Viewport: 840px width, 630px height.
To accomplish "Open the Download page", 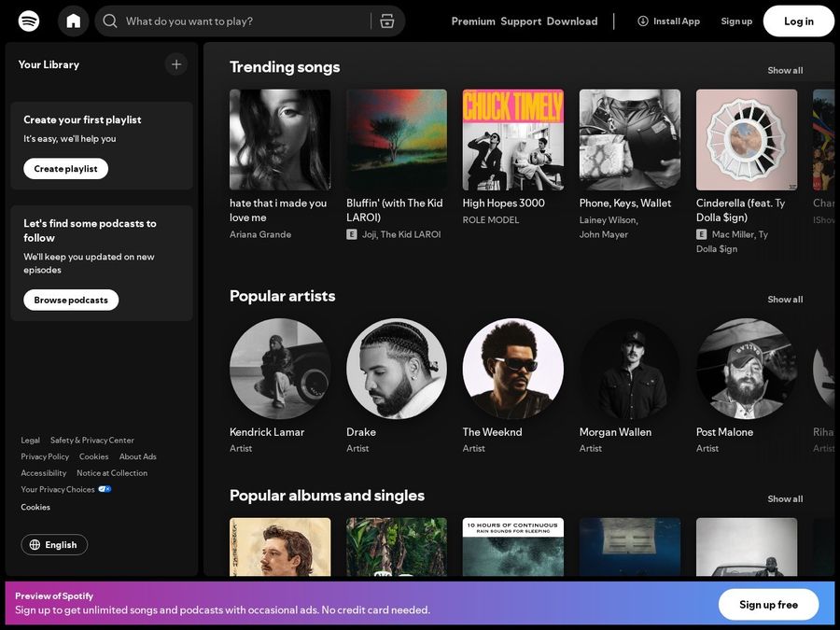I will click(x=572, y=21).
